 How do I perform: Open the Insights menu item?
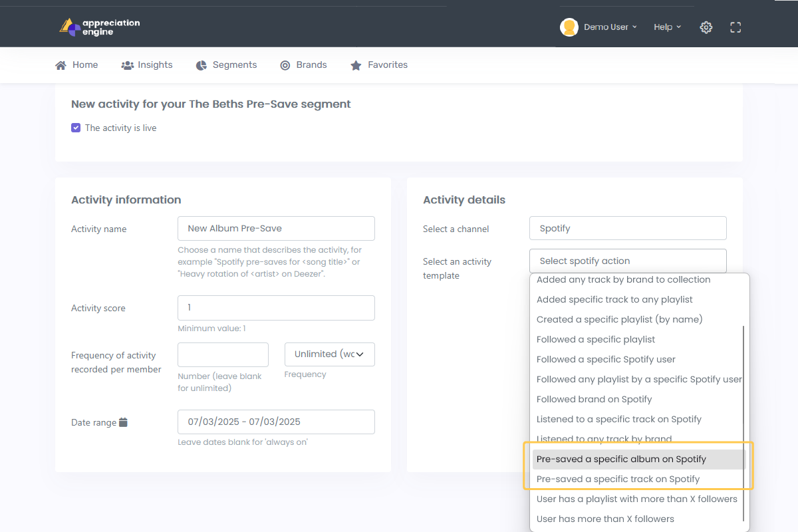coord(147,65)
